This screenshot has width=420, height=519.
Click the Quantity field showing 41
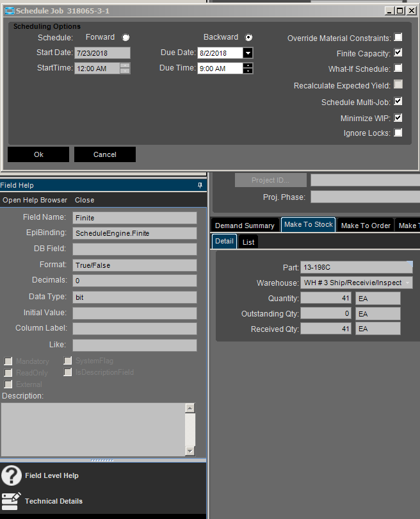[x=326, y=298]
